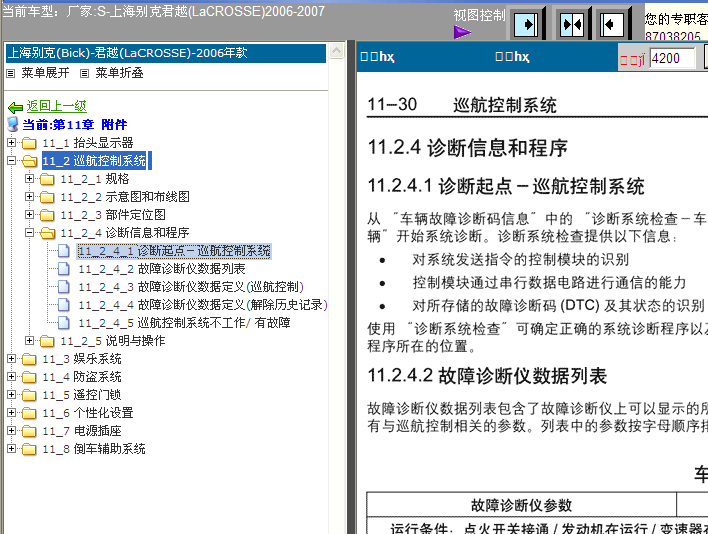Select the 11_8 倒车辅助系统 tree label
The image size is (708, 534).
coord(94,449)
